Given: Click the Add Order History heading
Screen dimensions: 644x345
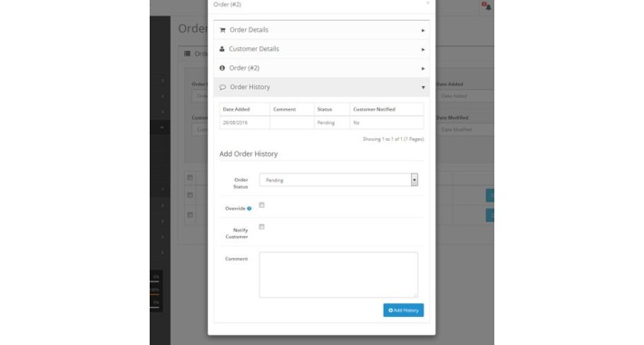Looking at the screenshot, I should tap(249, 153).
